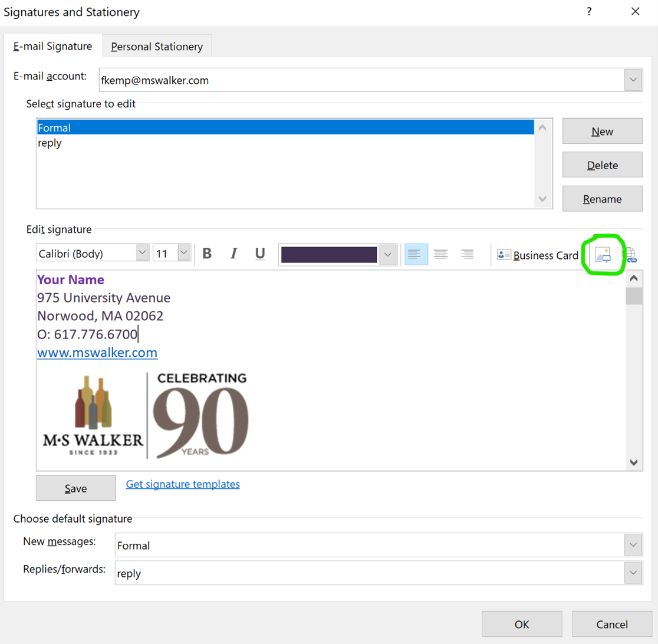Select the E-mail Signature tab
658x644 pixels.
[x=52, y=46]
